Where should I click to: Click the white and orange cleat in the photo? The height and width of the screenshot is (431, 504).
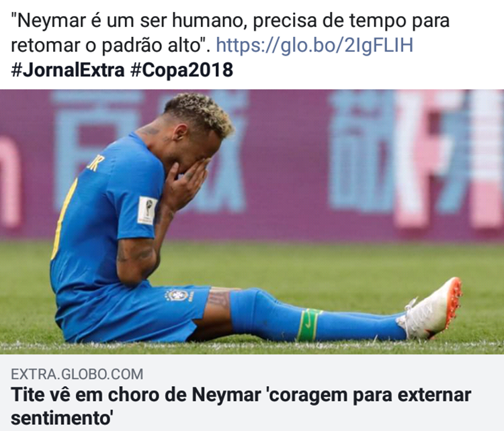pos(431,310)
